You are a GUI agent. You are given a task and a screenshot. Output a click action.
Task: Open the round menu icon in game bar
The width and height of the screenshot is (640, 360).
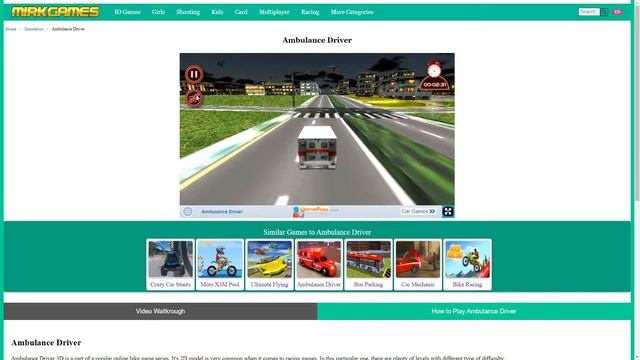[x=187, y=211]
